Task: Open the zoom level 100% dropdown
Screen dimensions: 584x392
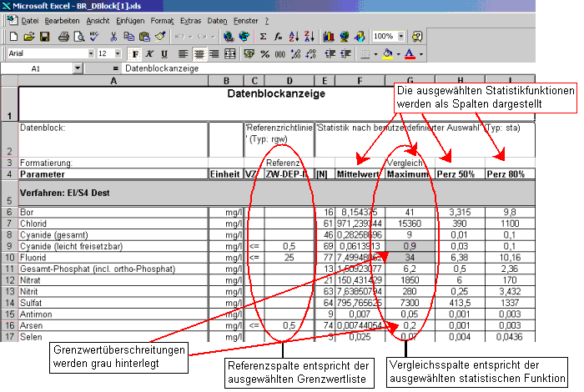Action: tap(402, 37)
